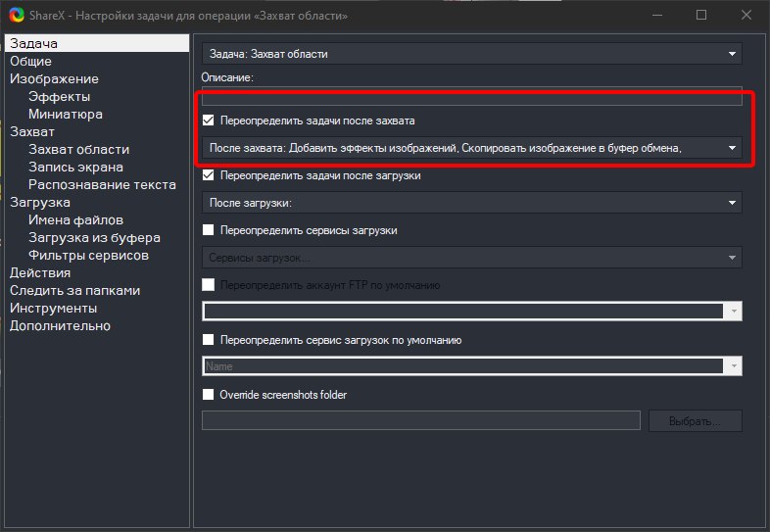Uncheck Переопределить задачи после захвата
Viewport: 770px width, 532px height.
tap(209, 121)
